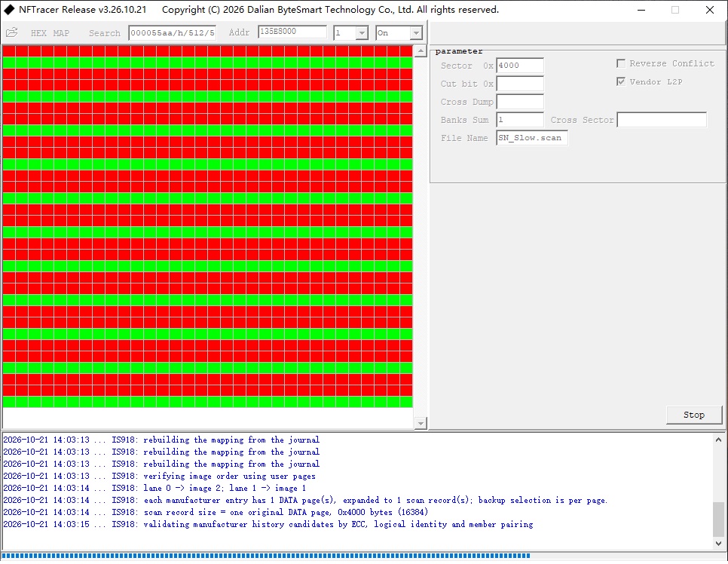
Task: Focus the Search pattern field
Action: tap(173, 32)
